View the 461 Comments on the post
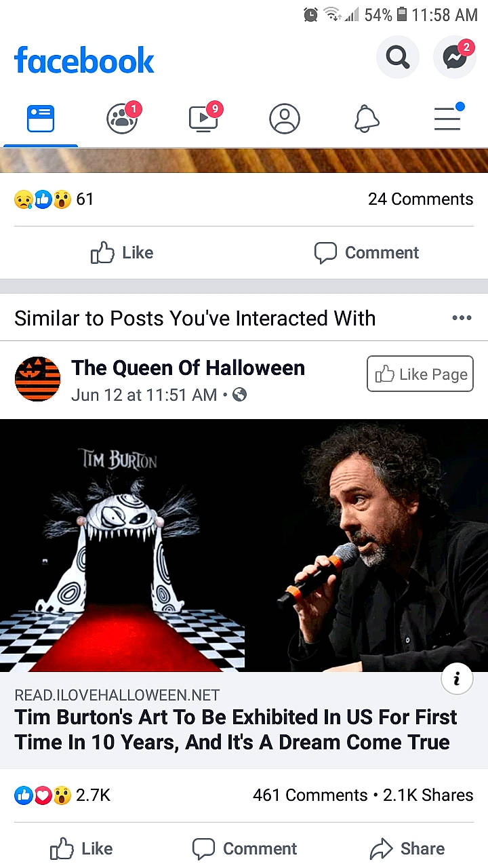The image size is (488, 868). pos(310,795)
